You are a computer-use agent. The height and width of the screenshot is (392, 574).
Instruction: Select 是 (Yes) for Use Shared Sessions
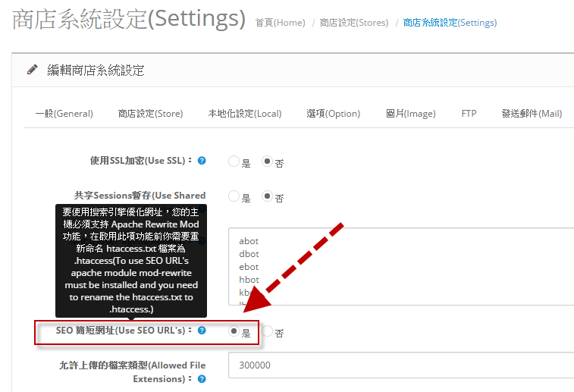point(234,196)
